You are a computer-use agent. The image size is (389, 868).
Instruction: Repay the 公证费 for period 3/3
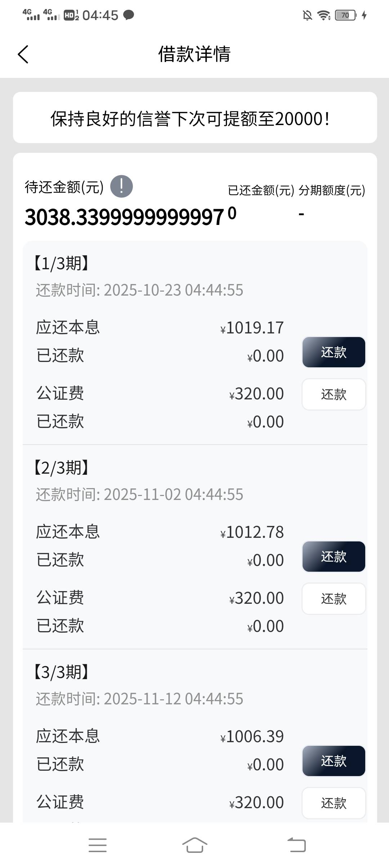click(334, 803)
